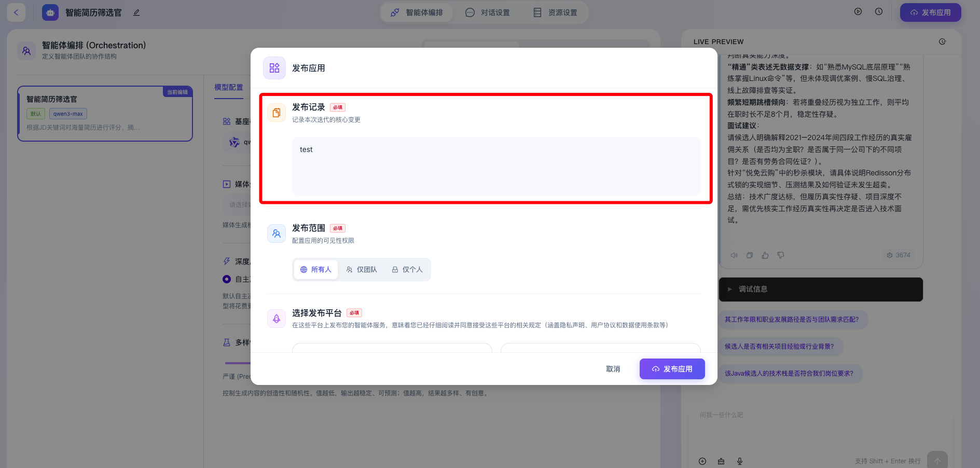Play the reply aloud with speaker icon
This screenshot has height=468, width=980.
point(734,255)
